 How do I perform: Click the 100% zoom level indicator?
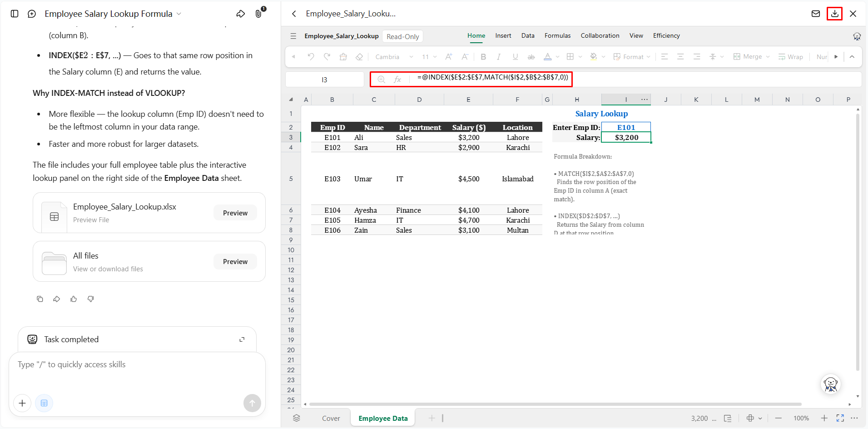[801, 418]
